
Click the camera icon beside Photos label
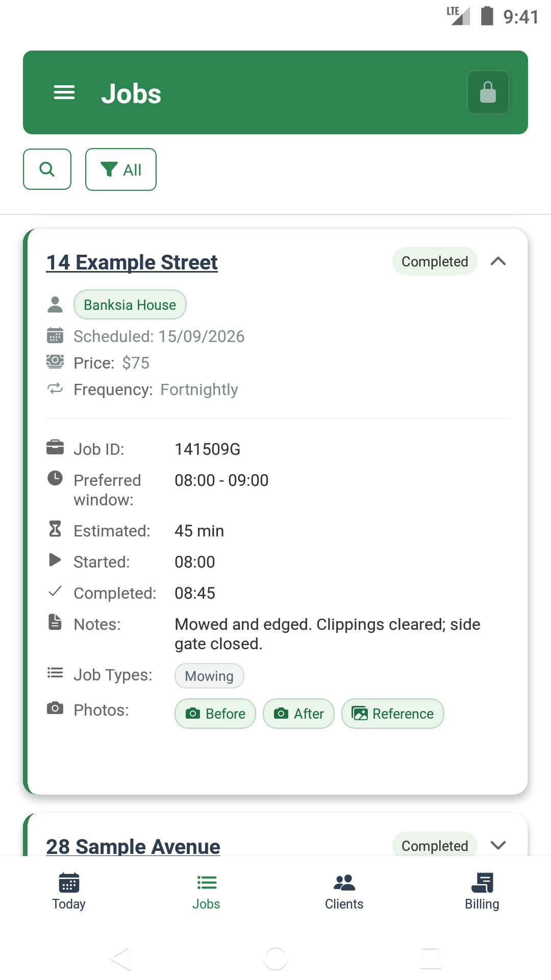(55, 708)
